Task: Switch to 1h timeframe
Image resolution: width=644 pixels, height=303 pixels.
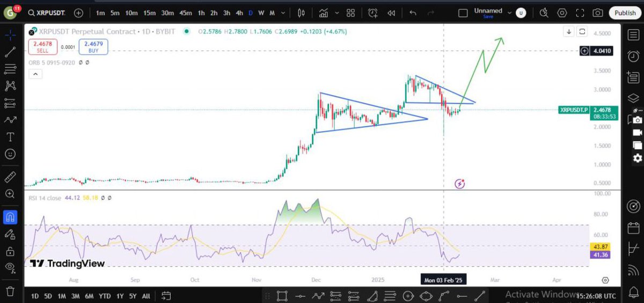Action: [201, 13]
